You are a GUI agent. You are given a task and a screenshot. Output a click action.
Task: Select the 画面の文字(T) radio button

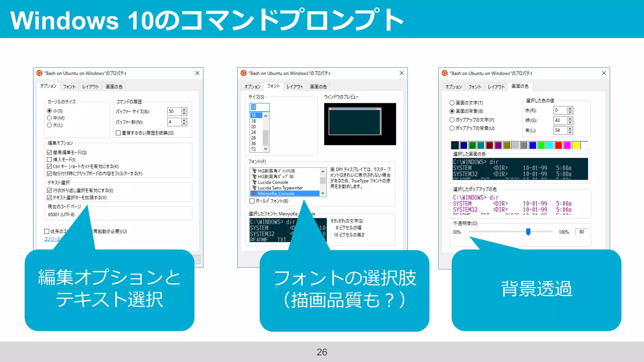click(x=452, y=103)
